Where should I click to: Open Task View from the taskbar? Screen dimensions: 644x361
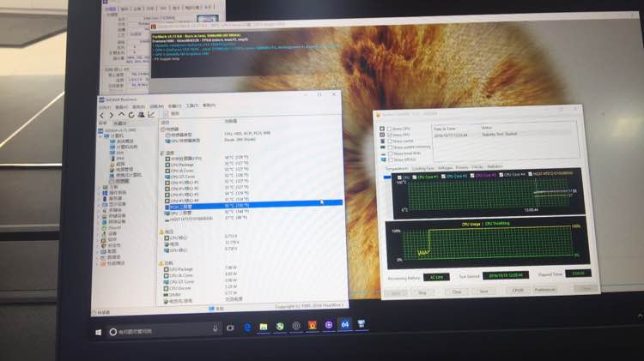click(x=230, y=328)
